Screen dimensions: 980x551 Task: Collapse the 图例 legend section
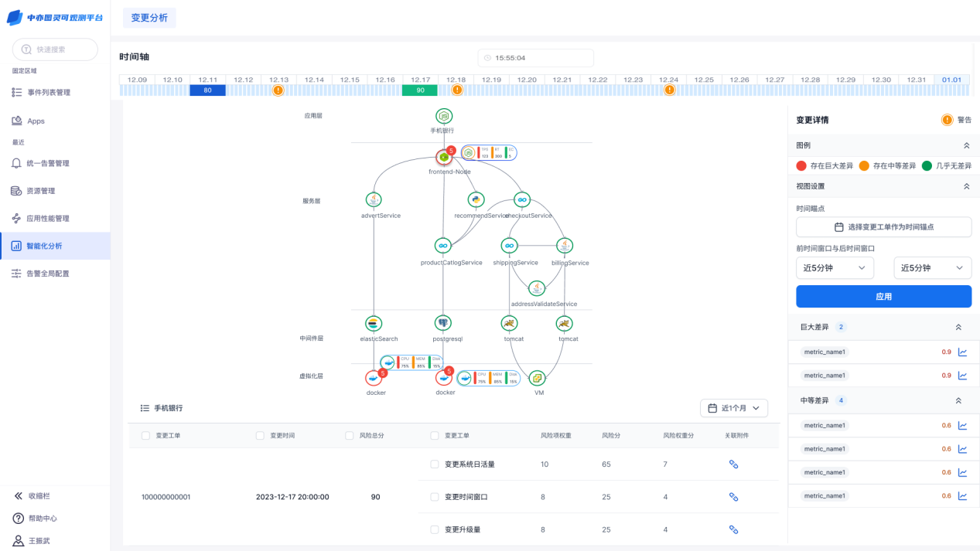coord(966,145)
